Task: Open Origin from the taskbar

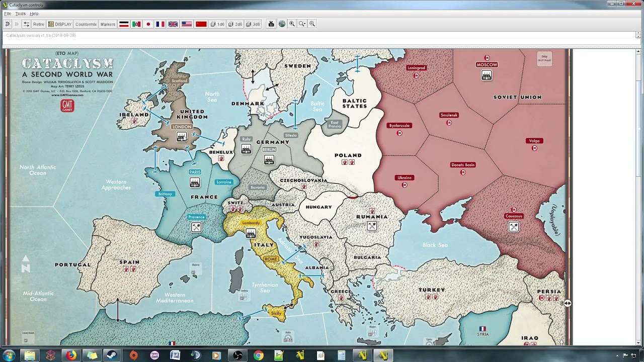Action: tap(133, 355)
